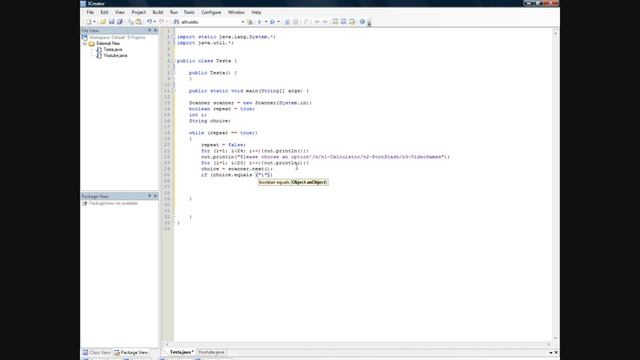The width and height of the screenshot is (640, 360).
Task: Click on 'choice = scanner.next()' line
Action: coord(237,169)
